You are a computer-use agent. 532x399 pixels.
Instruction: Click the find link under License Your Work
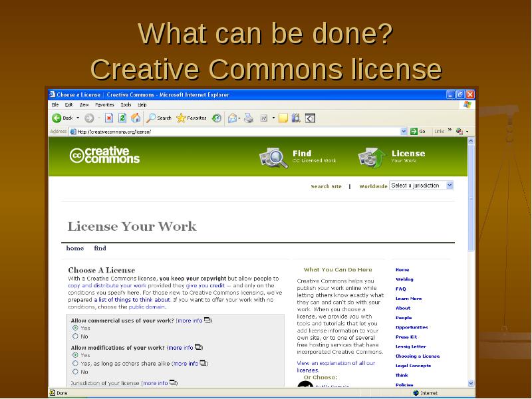pyautogui.click(x=100, y=248)
